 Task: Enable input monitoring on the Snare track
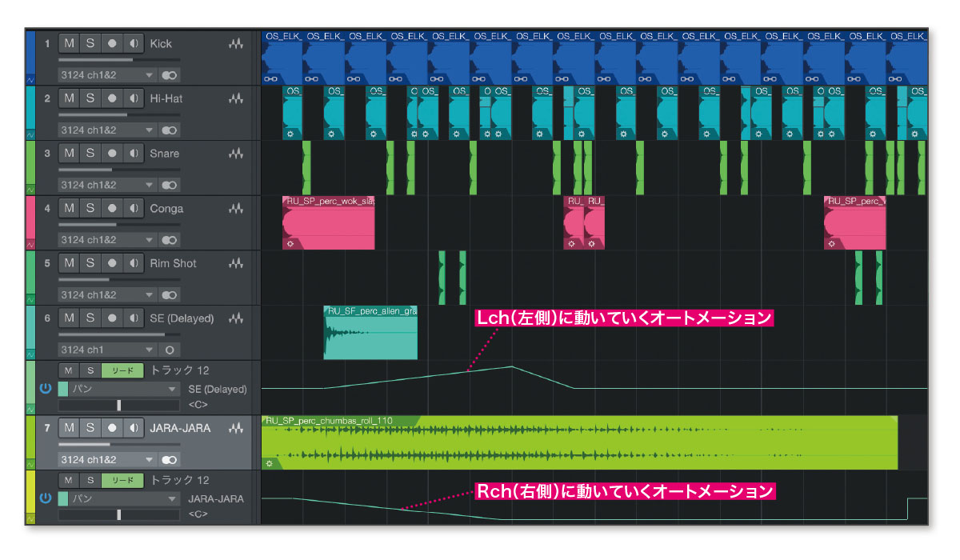point(134,153)
